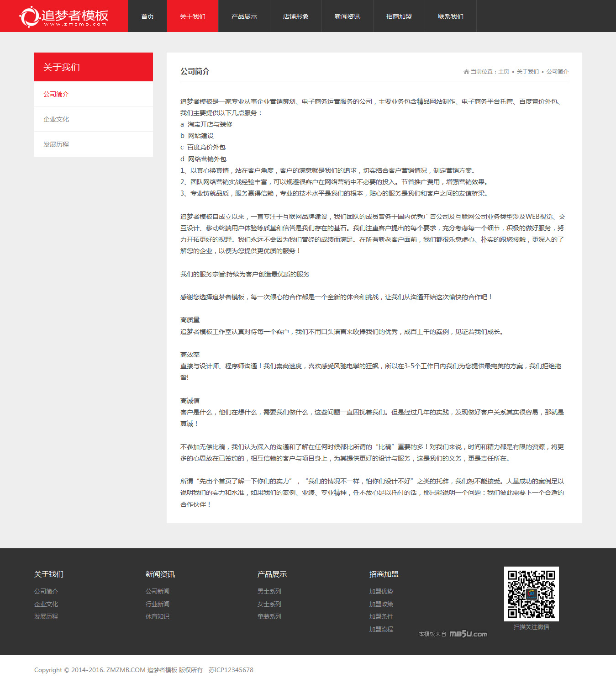The width and height of the screenshot is (616, 684).
Task: Open the 首页 navigation item
Action: (x=147, y=16)
